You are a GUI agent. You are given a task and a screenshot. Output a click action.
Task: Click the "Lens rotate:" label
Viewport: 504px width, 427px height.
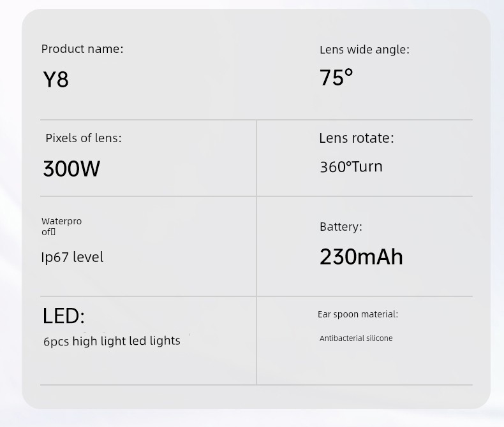click(x=356, y=138)
